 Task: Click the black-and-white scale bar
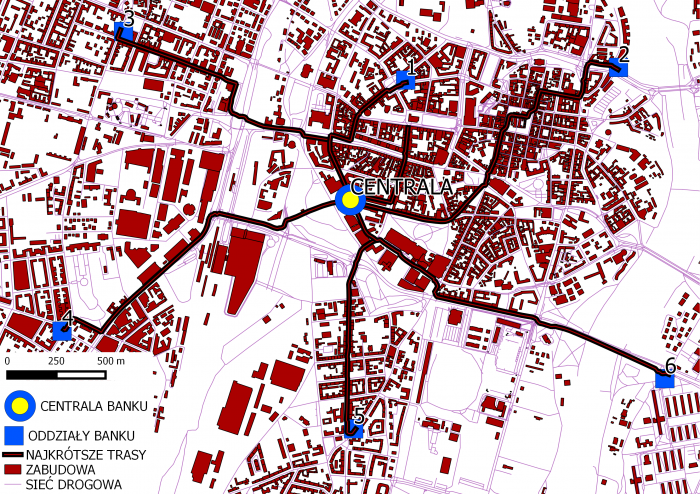click(56, 374)
